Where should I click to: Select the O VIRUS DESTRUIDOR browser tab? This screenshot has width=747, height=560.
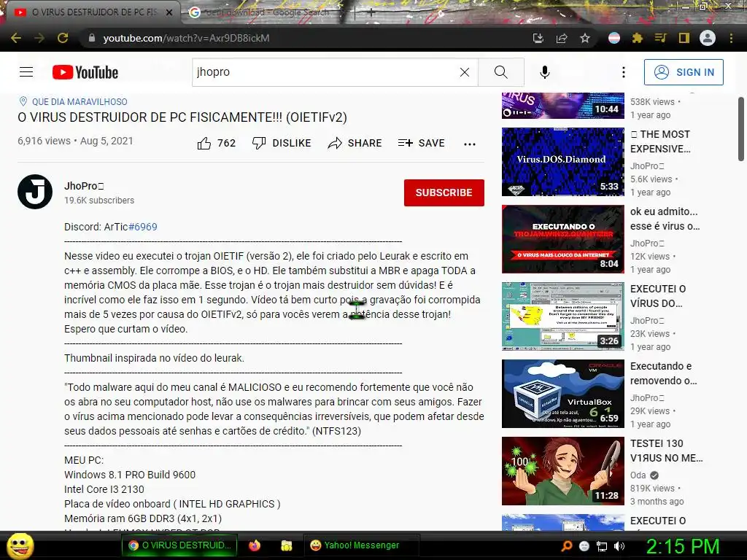point(90,12)
